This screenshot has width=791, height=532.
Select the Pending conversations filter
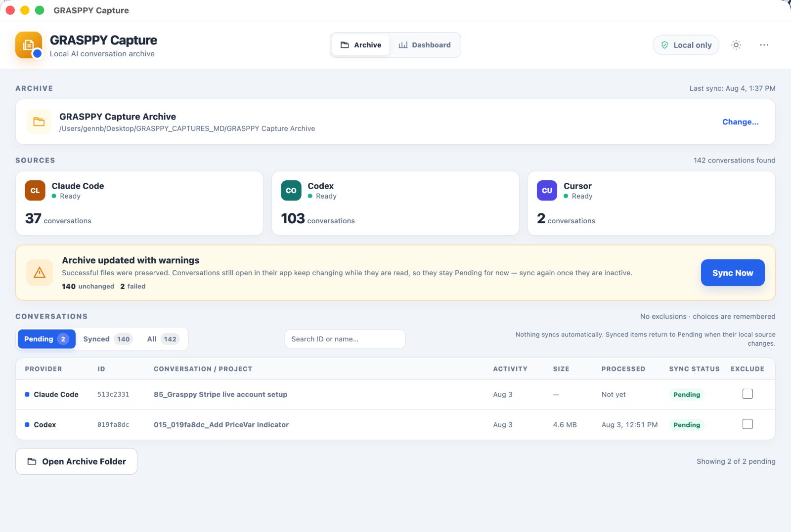[x=46, y=339]
